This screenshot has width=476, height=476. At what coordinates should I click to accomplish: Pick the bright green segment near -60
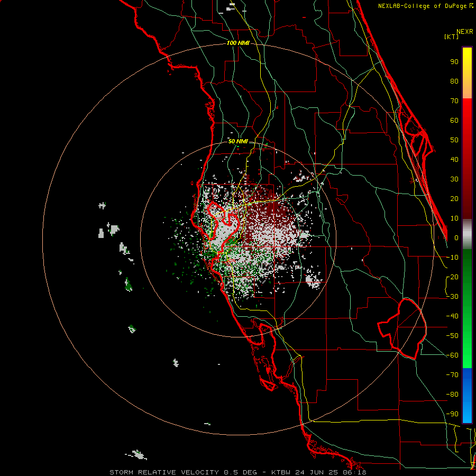pyautogui.click(x=467, y=355)
